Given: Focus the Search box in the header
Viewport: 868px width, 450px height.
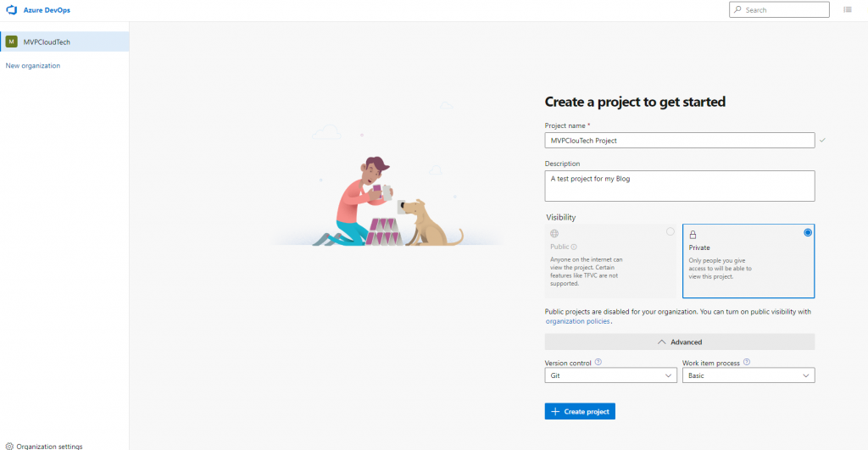Looking at the screenshot, I should tap(784, 10).
